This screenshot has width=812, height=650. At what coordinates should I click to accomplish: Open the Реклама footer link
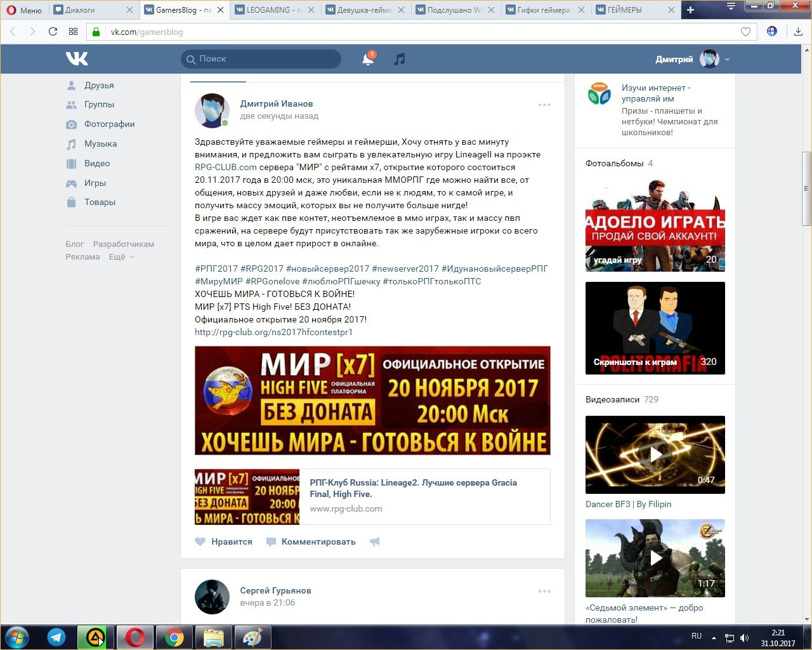tap(82, 257)
